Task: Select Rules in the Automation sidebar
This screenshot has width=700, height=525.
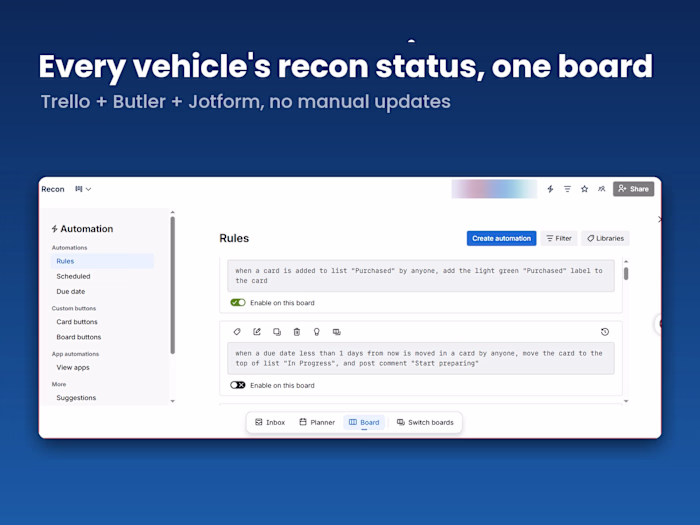Action: [102, 261]
